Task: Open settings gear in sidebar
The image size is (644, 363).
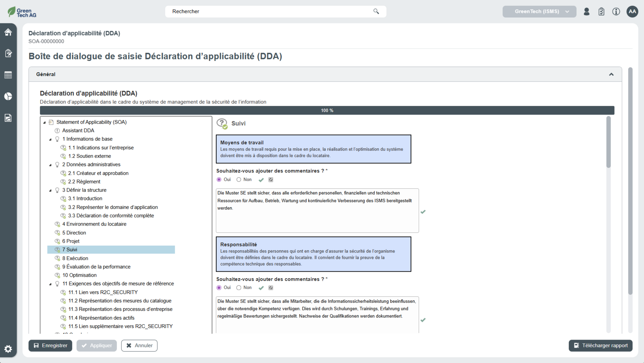Action: click(8, 349)
